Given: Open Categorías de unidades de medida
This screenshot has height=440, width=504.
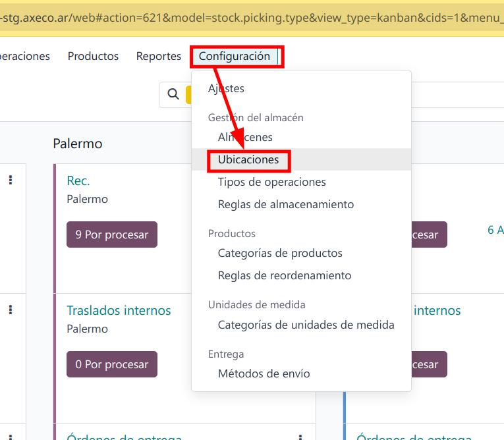Looking at the screenshot, I should [x=306, y=325].
